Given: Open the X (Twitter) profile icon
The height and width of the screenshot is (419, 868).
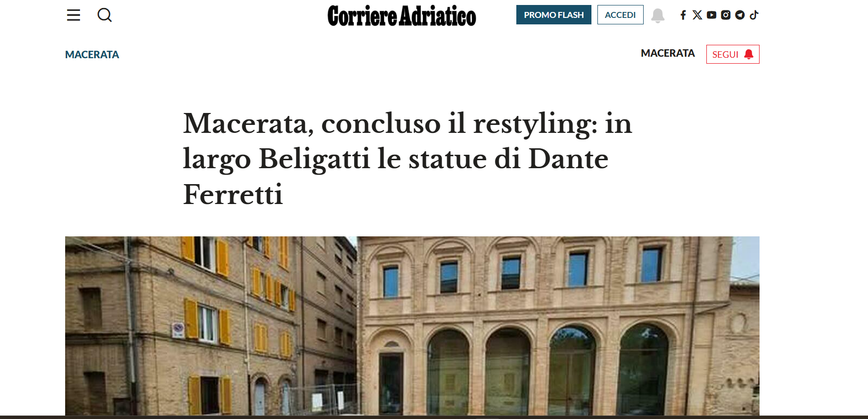Looking at the screenshot, I should pyautogui.click(x=697, y=15).
